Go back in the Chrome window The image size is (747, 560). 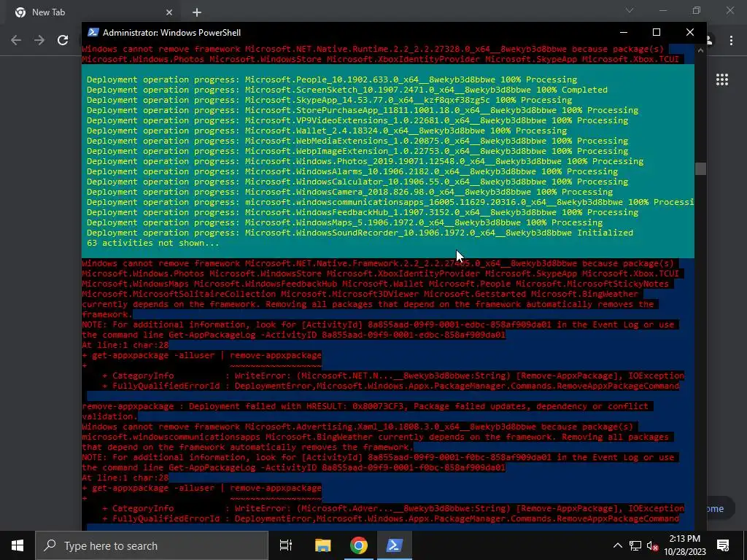[16, 40]
